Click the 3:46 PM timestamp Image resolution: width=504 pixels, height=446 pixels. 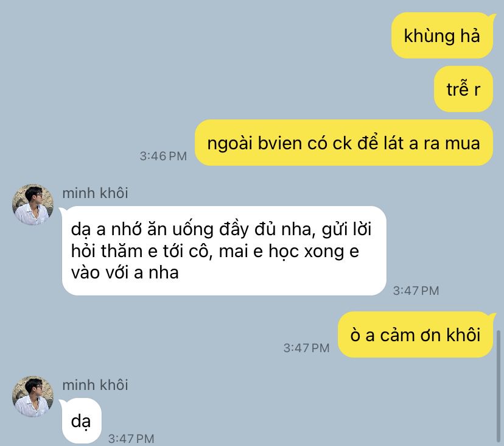pos(163,156)
